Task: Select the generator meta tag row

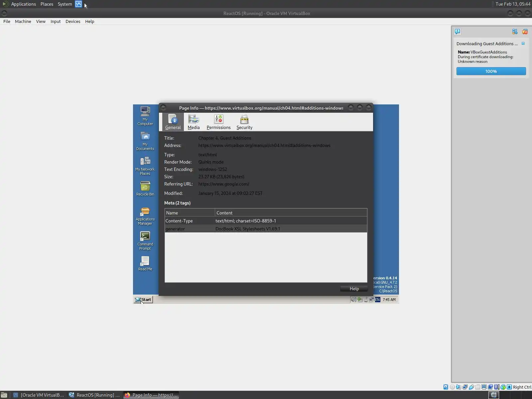Action: coord(266,229)
